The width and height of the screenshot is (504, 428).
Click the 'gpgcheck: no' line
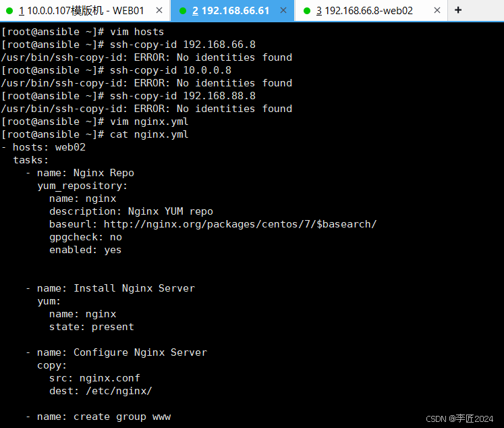pyautogui.click(x=86, y=238)
